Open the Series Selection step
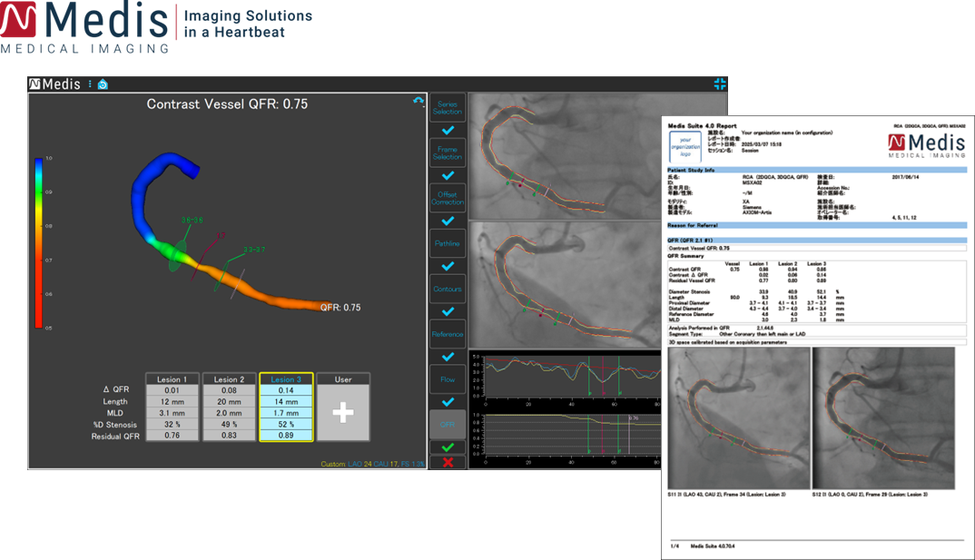Image resolution: width=975 pixels, height=560 pixels. pyautogui.click(x=447, y=107)
